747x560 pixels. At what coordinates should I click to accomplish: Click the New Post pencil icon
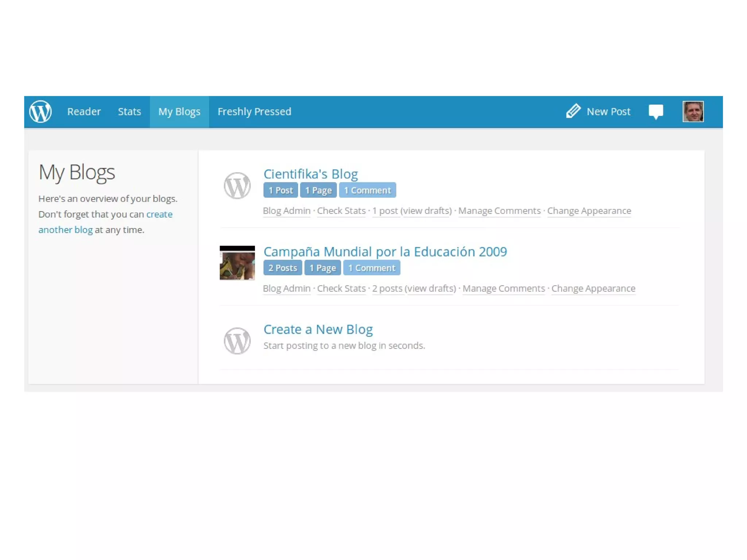point(573,111)
